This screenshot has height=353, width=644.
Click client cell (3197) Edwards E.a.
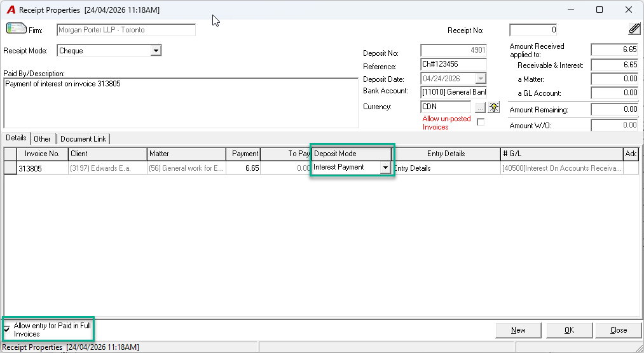(107, 168)
